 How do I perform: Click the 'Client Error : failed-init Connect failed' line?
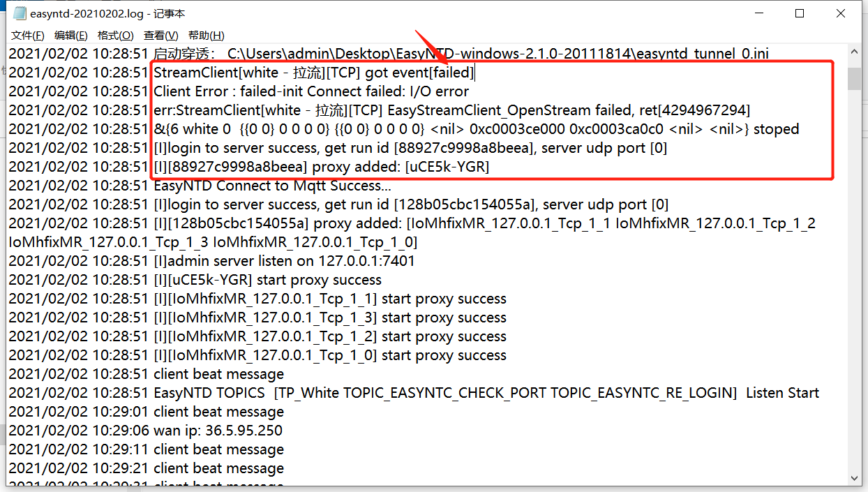coord(239,91)
